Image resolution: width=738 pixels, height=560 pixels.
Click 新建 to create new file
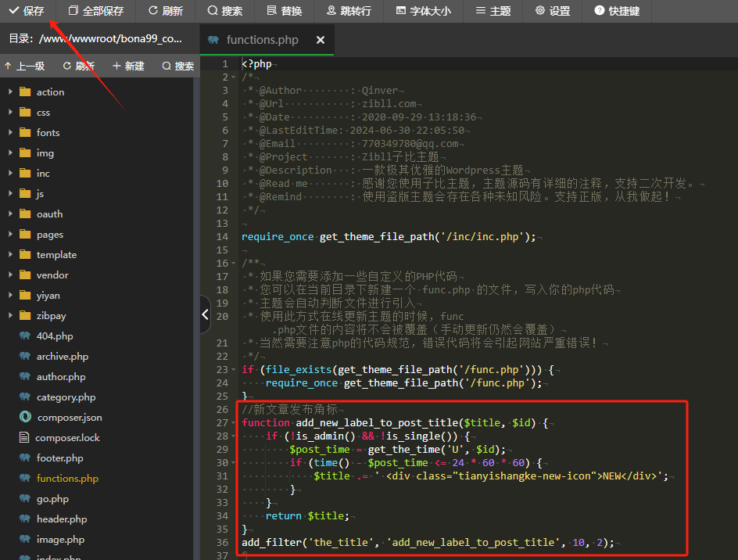click(128, 66)
